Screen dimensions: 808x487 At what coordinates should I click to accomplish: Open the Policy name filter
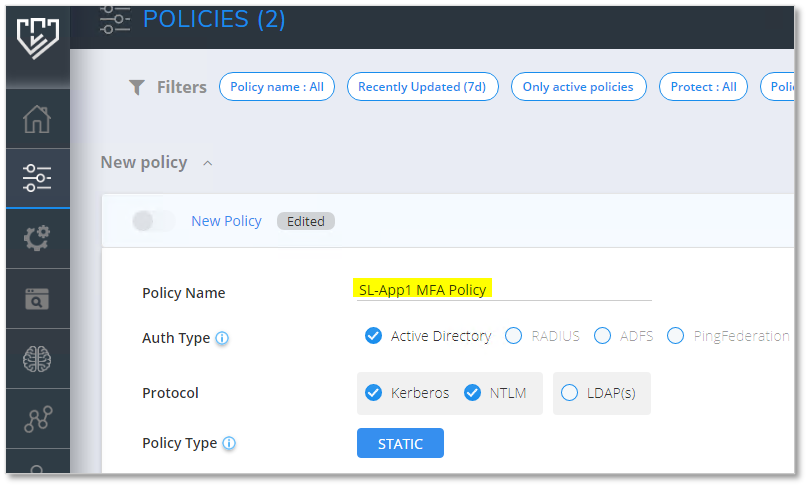[277, 87]
